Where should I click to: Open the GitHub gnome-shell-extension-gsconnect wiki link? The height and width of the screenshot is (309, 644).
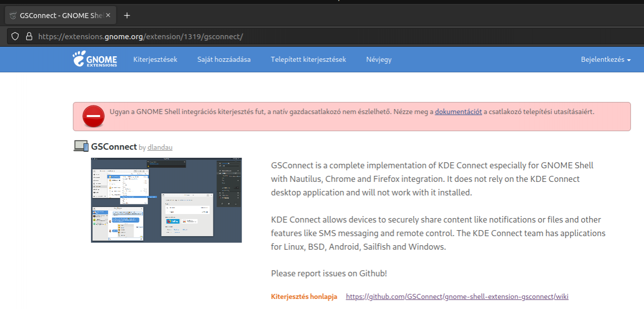click(457, 296)
